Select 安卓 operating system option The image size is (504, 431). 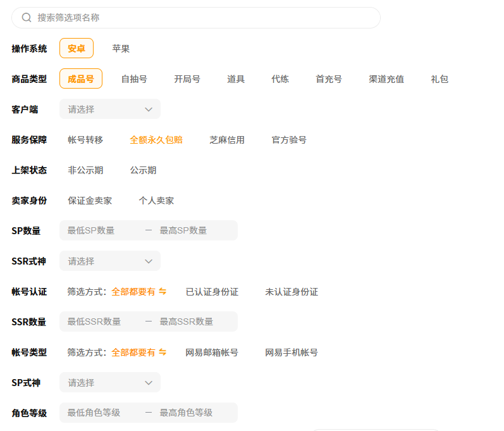point(77,49)
